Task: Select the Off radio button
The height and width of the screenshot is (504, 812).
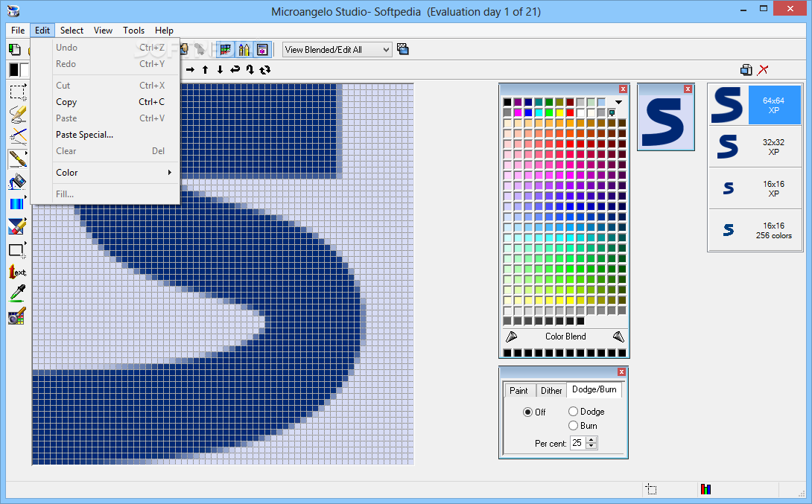Action: tap(527, 412)
